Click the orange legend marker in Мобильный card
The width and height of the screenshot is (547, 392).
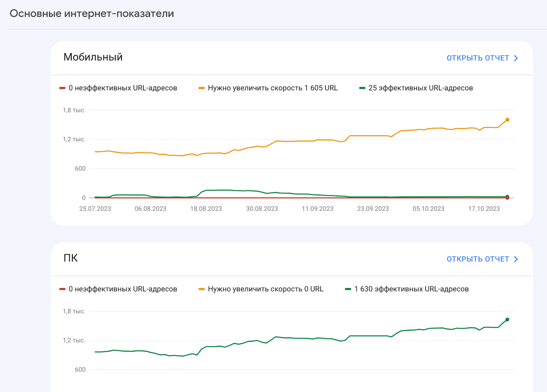point(202,88)
